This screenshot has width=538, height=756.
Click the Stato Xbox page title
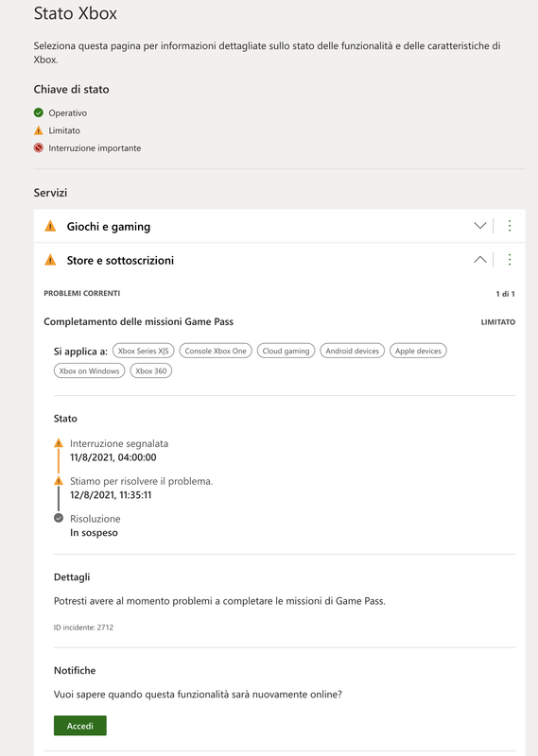(76, 13)
